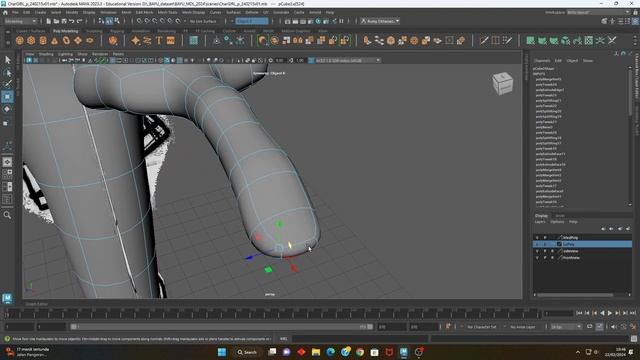This screenshot has width=640, height=360.
Task: Click the New Scene icon
Action: [49, 21]
